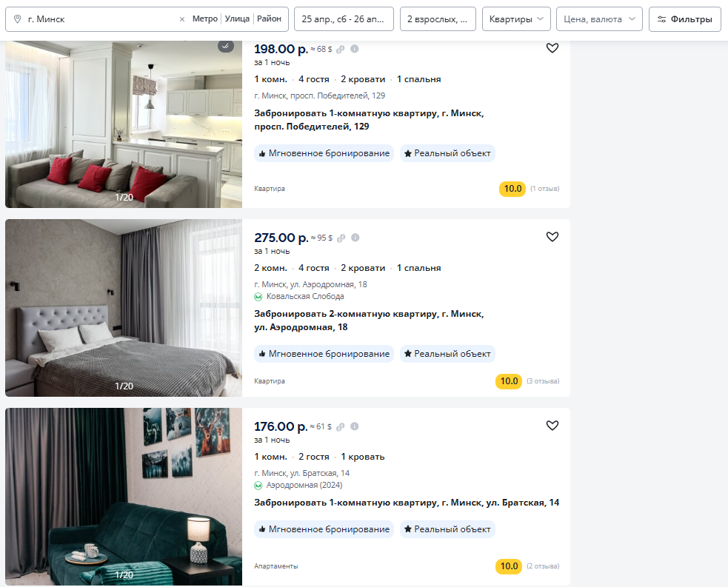This screenshot has height=587, width=728.
Task: Open the date range 25 апр. field
Action: [x=344, y=19]
